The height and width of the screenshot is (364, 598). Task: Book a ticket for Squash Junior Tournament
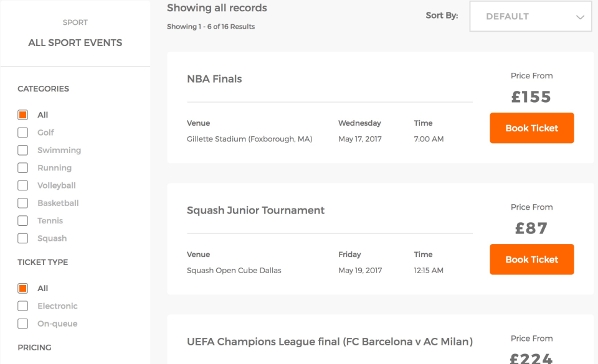tap(531, 259)
